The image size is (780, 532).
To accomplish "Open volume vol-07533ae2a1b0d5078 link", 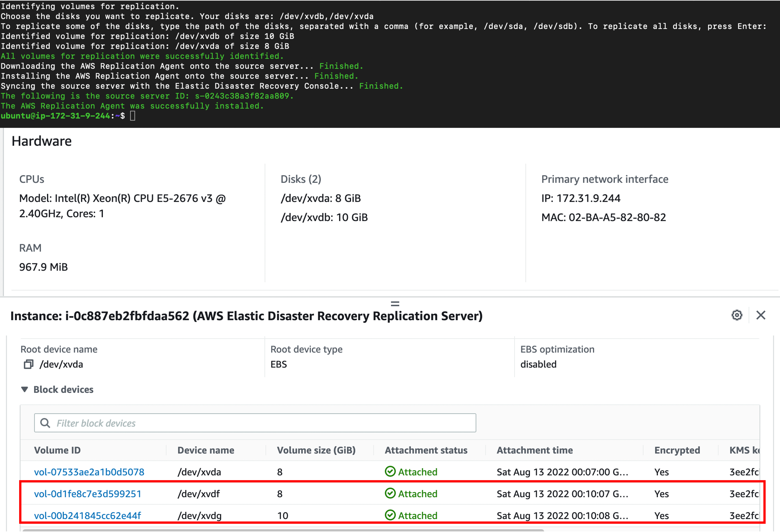I will pos(89,472).
